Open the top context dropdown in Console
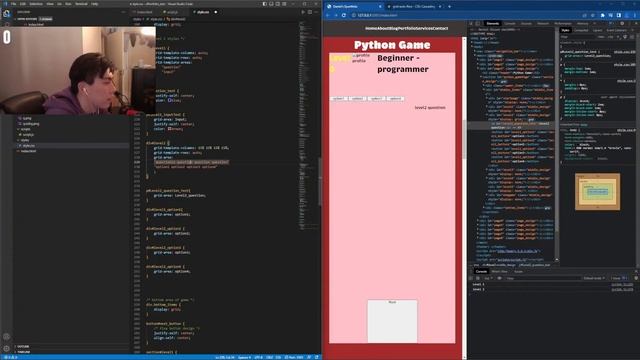640x360 pixels. click(x=488, y=278)
